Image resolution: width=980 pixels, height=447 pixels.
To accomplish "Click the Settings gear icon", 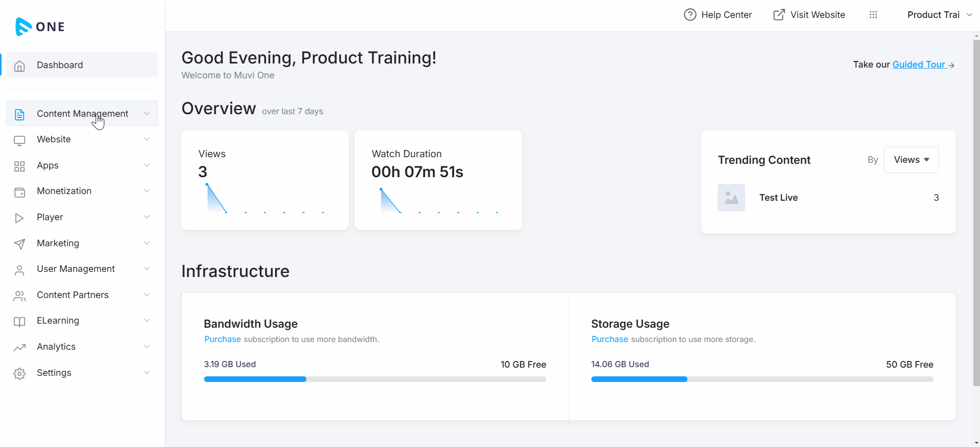I will pos(19,374).
